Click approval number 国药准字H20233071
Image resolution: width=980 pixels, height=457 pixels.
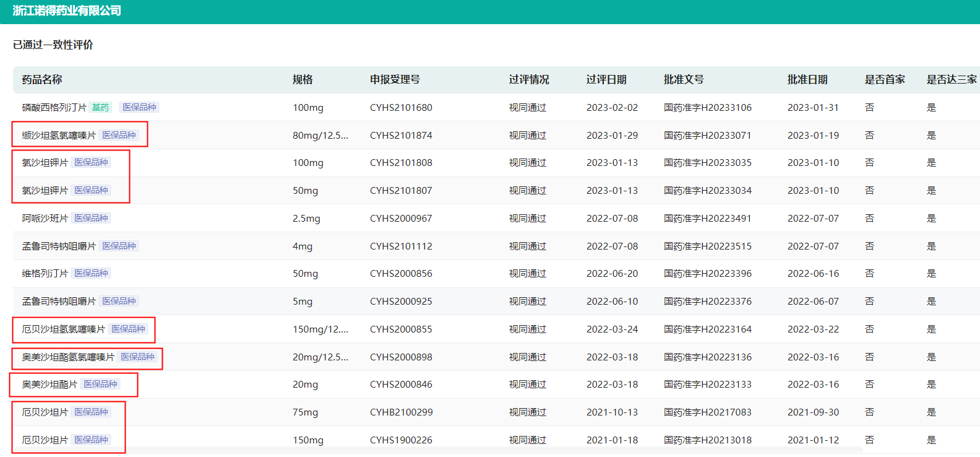pyautogui.click(x=707, y=135)
